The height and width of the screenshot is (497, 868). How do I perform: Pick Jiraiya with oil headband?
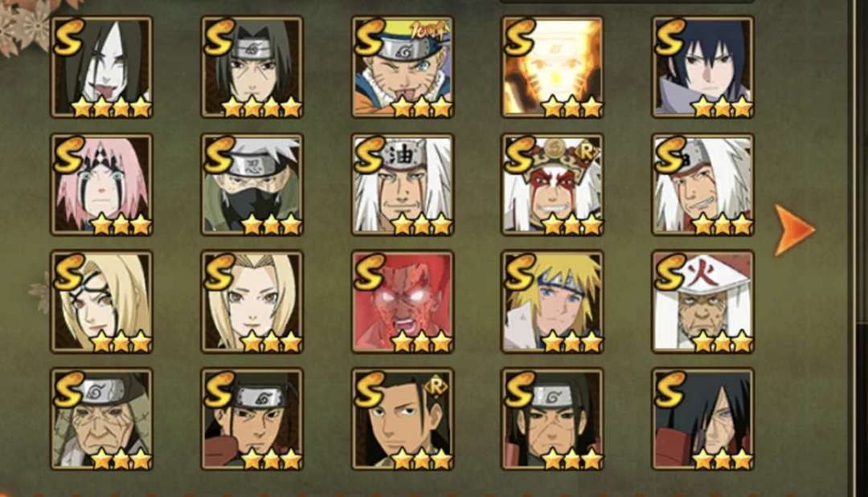pos(403,184)
